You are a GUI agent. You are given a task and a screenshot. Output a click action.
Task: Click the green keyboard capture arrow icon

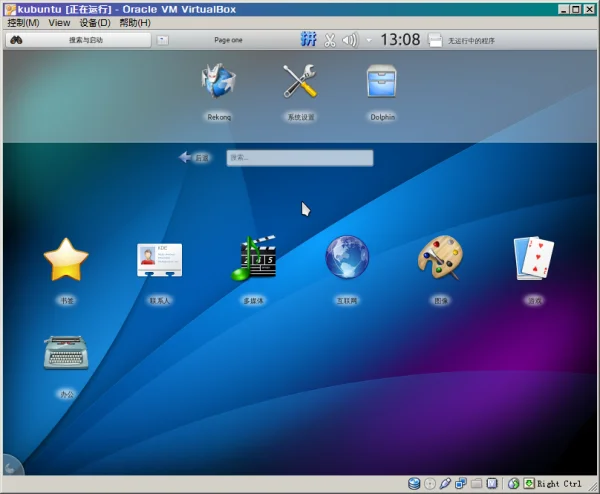(x=529, y=484)
